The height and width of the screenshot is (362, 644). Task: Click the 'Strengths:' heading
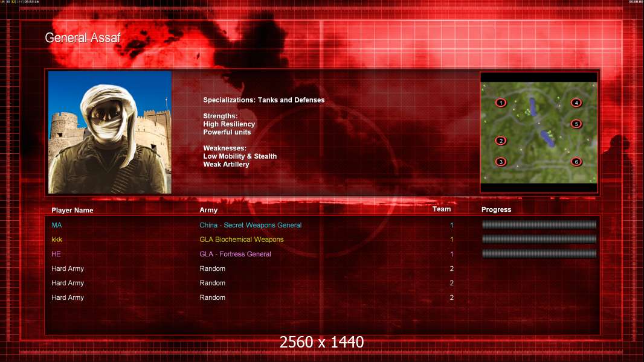(220, 116)
